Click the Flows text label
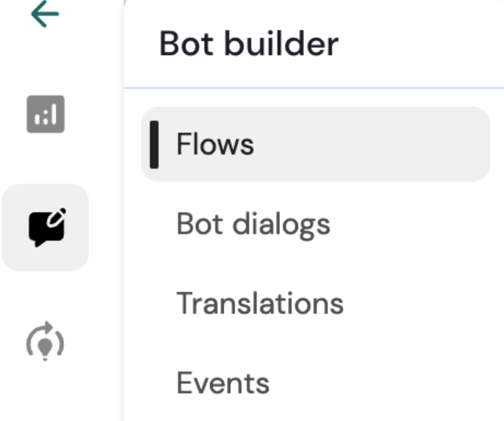This screenshot has height=421, width=504. coord(215,144)
